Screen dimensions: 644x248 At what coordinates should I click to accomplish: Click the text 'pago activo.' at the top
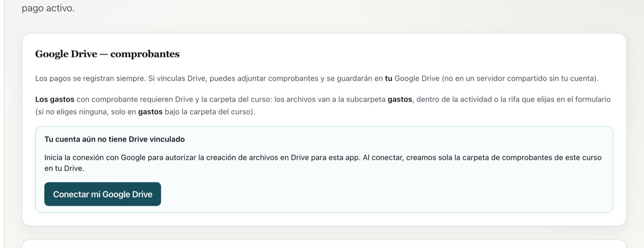pos(48,8)
